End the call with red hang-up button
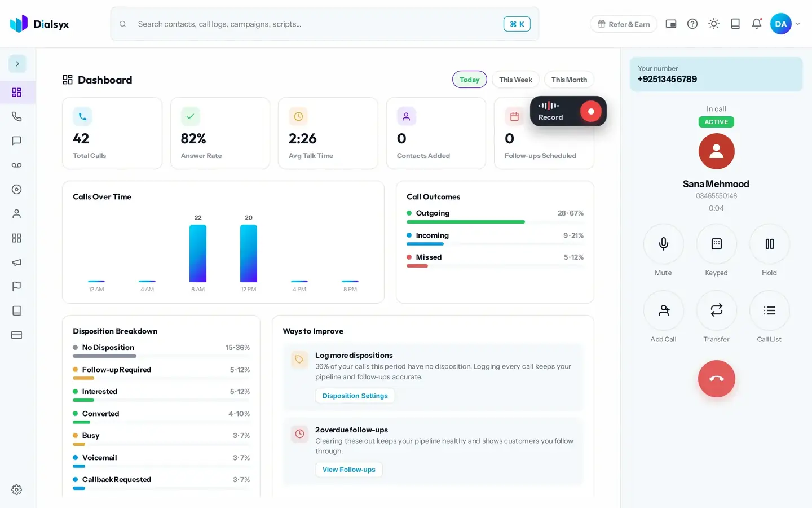Viewport: 812px width, 508px height. tap(717, 379)
